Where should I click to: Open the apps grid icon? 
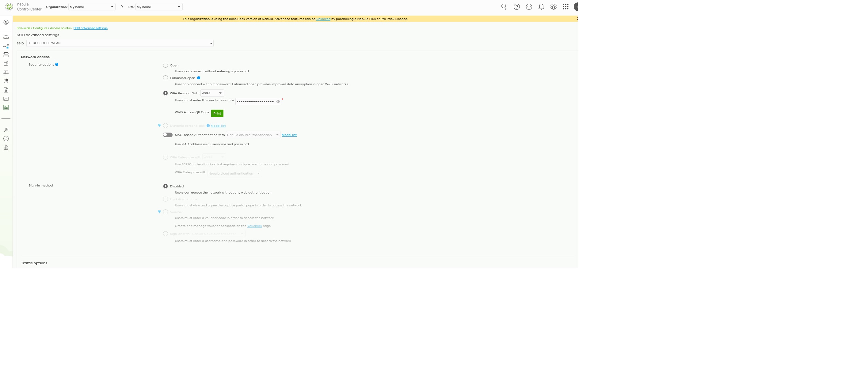pyautogui.click(x=566, y=7)
